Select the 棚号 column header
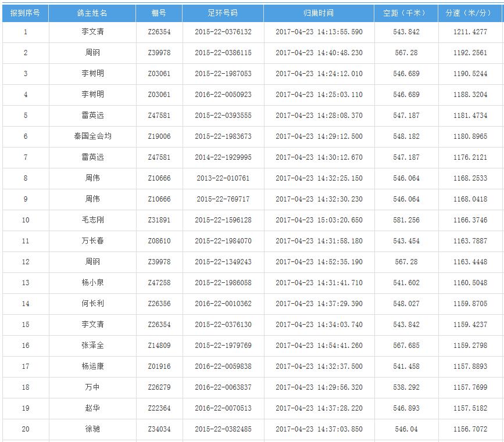The height and width of the screenshot is (442, 504). point(159,13)
